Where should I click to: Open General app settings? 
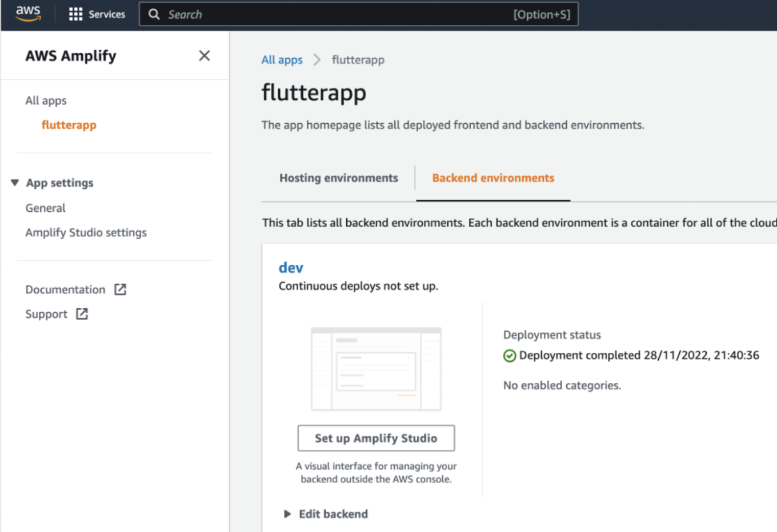coord(46,208)
